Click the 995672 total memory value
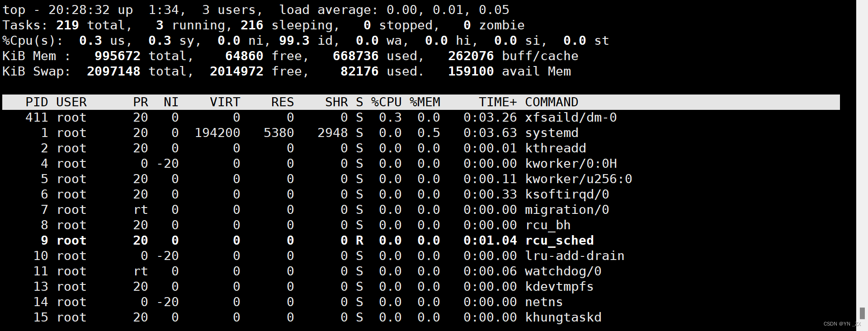This screenshot has width=868, height=331. (117, 56)
